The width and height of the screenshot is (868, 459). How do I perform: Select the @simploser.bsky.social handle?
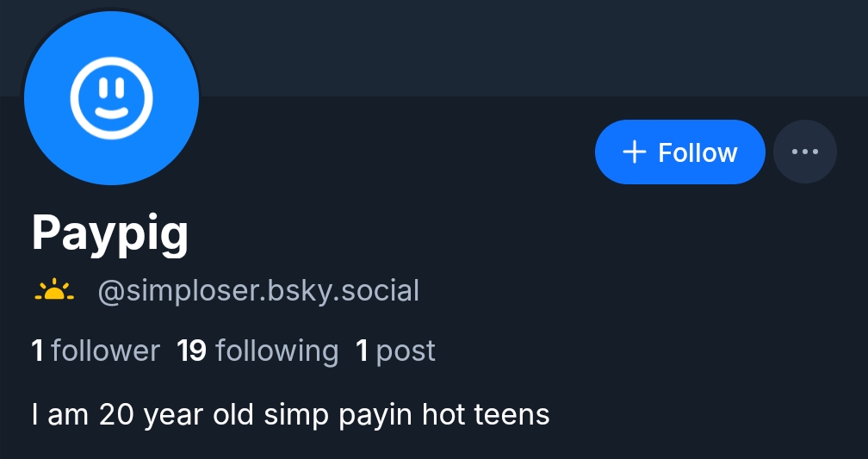[258, 291]
